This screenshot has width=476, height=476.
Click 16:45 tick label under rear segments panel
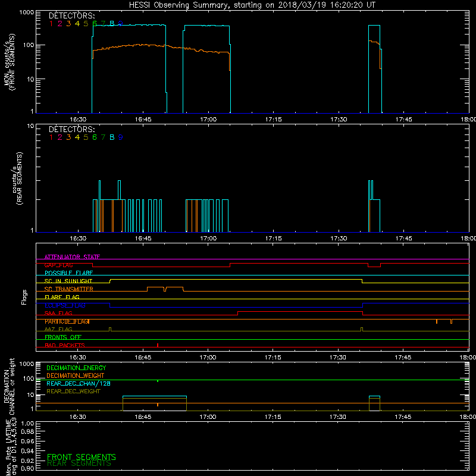click(x=143, y=239)
